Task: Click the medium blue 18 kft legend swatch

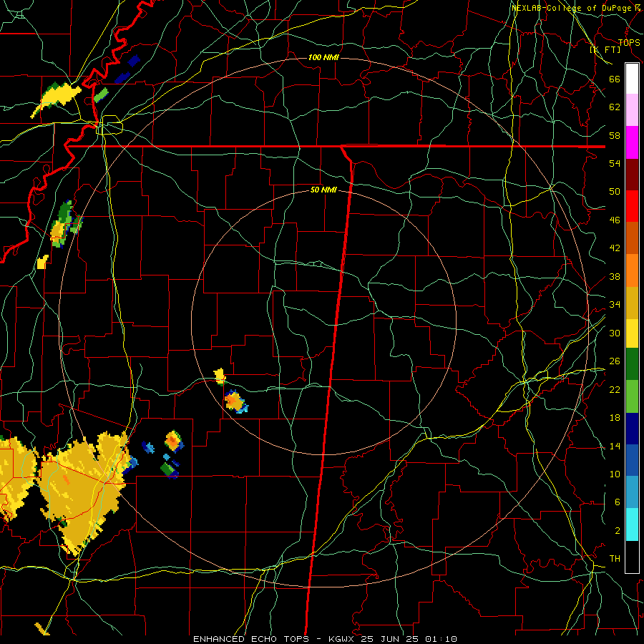Action: 632,460
